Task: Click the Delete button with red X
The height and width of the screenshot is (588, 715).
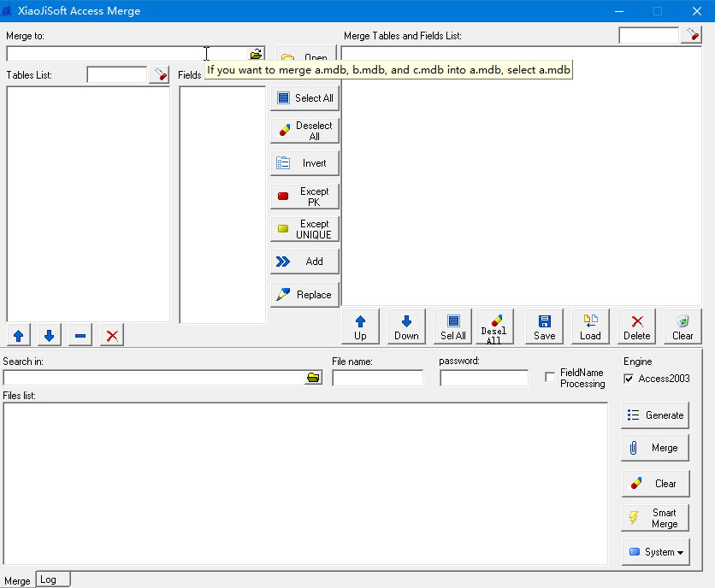Action: coord(636,326)
